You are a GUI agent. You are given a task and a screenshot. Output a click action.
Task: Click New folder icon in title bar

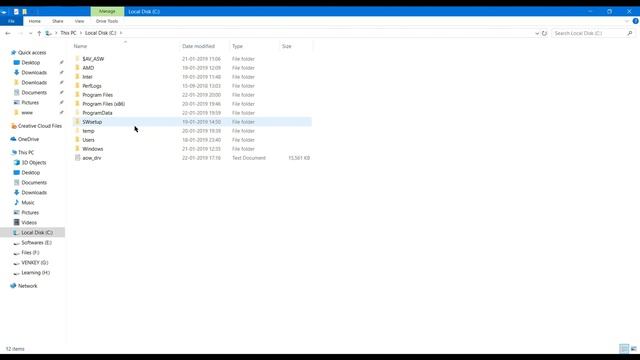pos(24,11)
